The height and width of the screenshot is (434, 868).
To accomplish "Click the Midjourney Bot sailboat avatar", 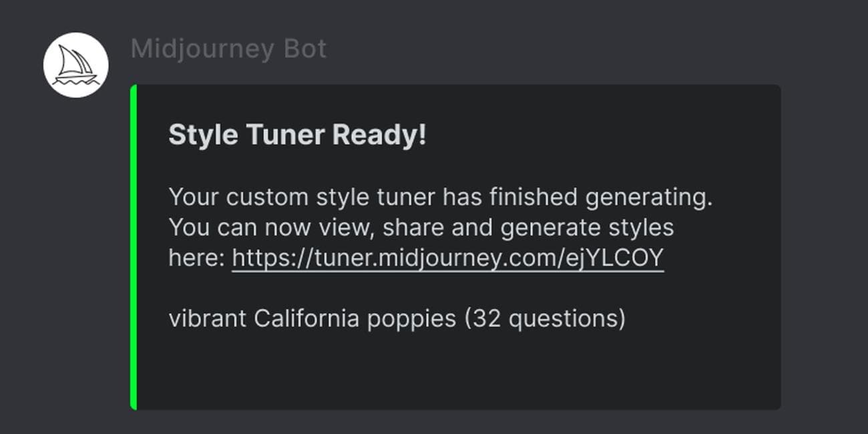I will pyautogui.click(x=76, y=65).
